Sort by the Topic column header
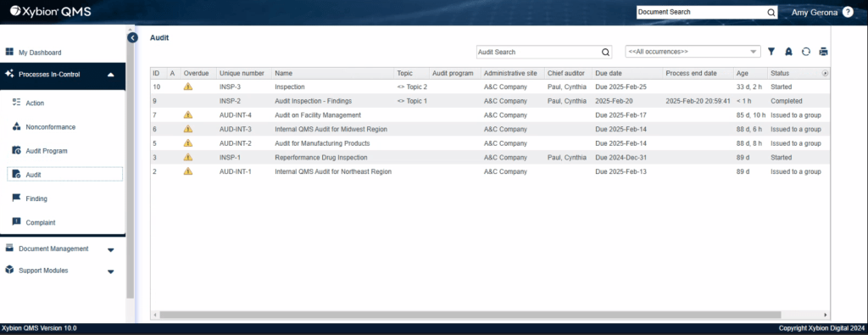The width and height of the screenshot is (868, 335). 411,73
